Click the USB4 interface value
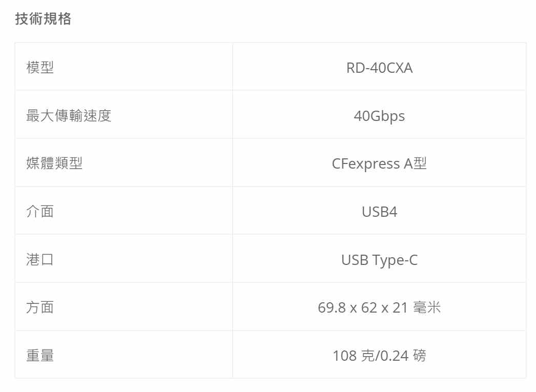 point(379,212)
